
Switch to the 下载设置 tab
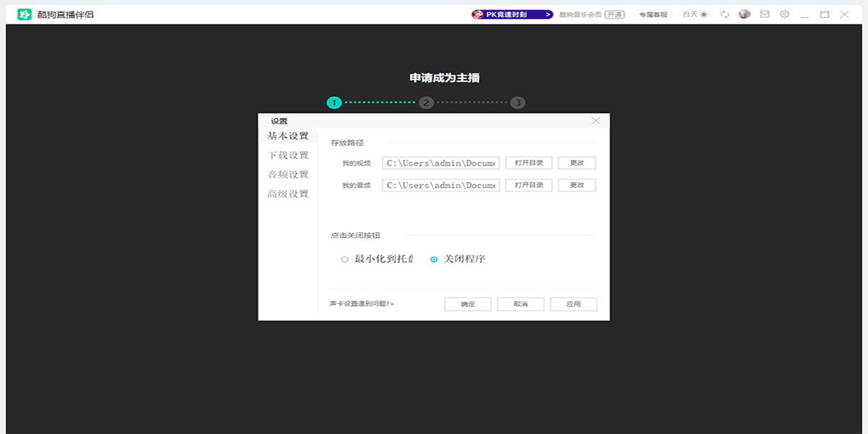(x=288, y=156)
